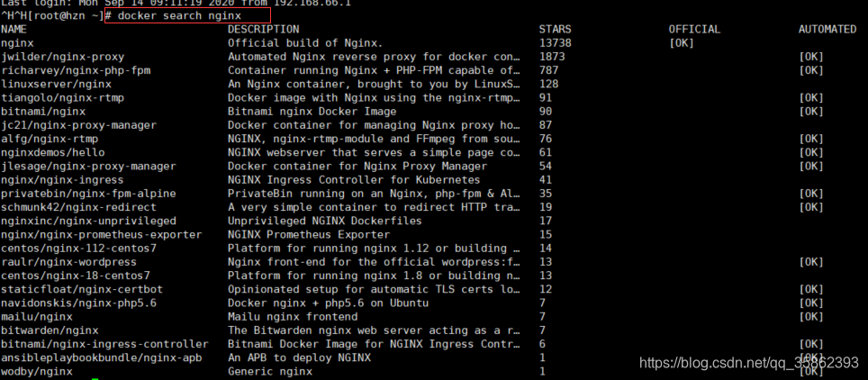
Task: Click 'Docker container for Nginx Proxy Manager' description
Action: (x=357, y=167)
